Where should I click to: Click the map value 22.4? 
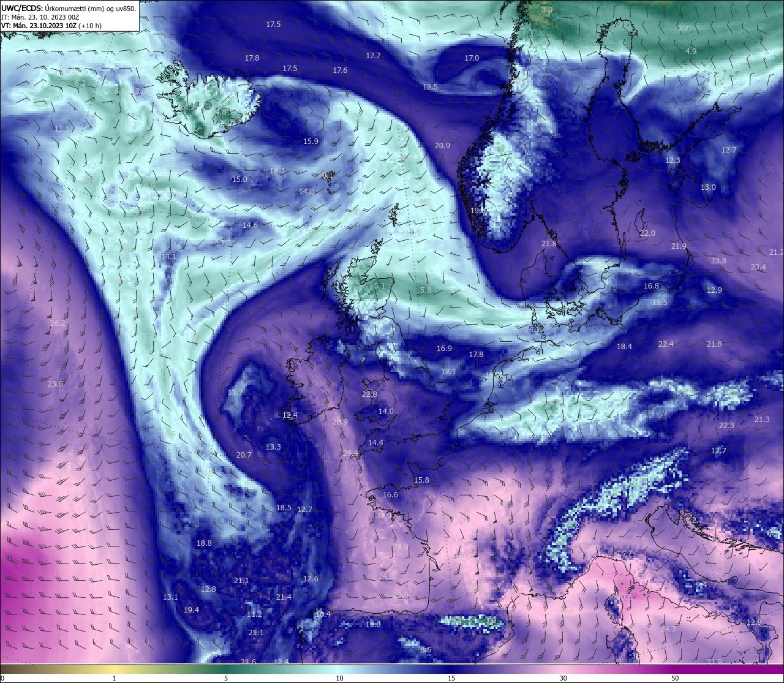click(x=666, y=344)
